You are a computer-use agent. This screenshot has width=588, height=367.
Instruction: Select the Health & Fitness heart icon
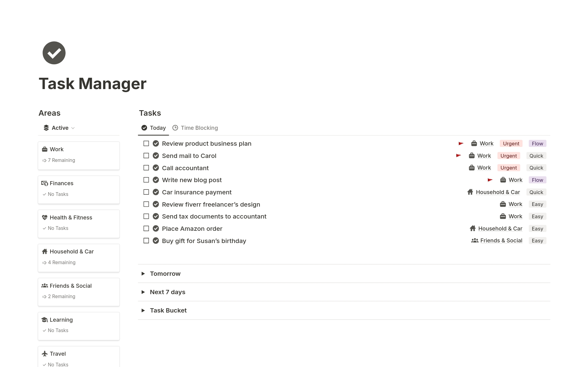45,217
